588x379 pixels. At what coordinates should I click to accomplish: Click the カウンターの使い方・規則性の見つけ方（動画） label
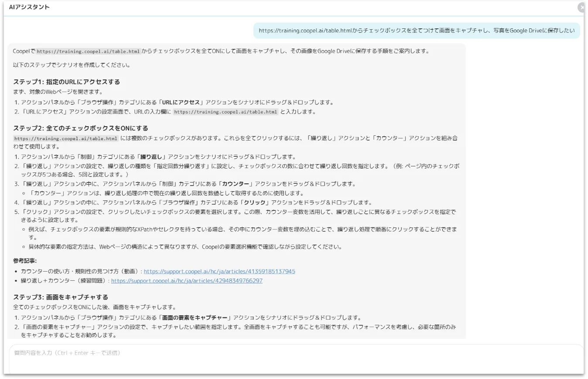click(x=80, y=271)
